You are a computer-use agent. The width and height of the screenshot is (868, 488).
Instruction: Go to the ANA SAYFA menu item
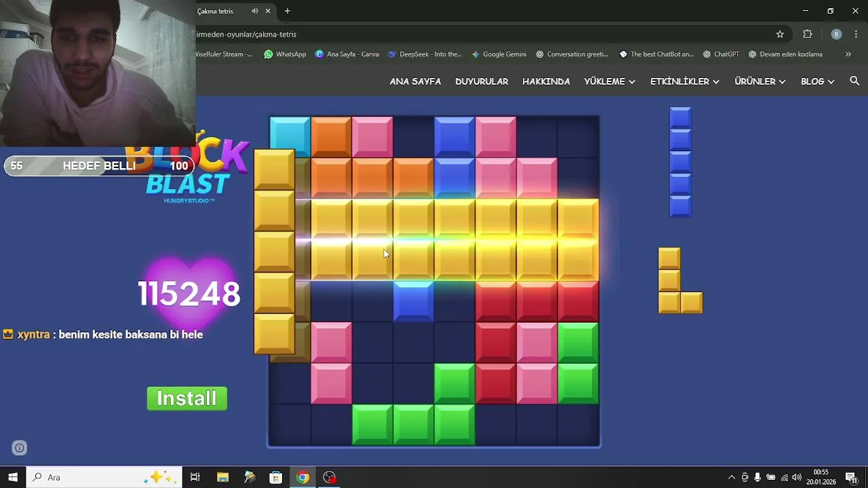(415, 81)
